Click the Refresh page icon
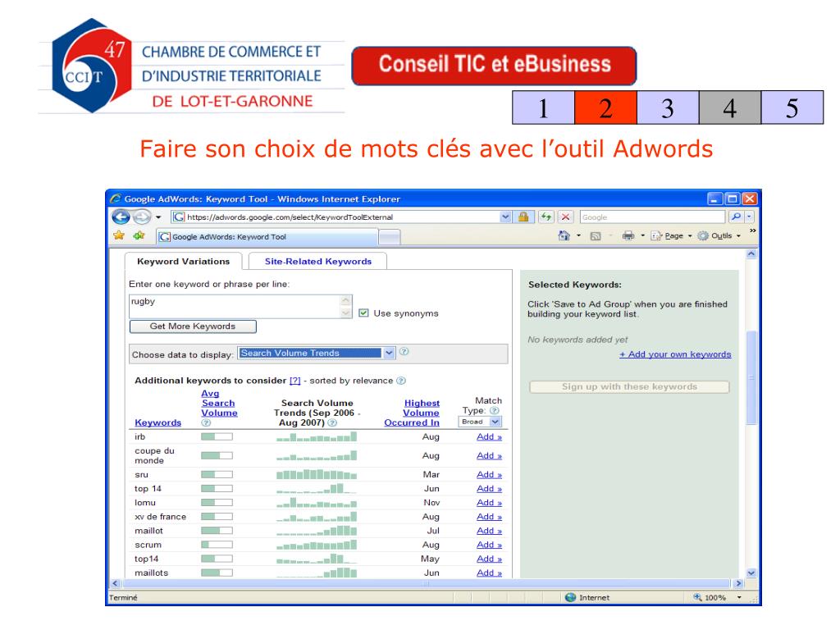840x630 pixels. (x=546, y=217)
